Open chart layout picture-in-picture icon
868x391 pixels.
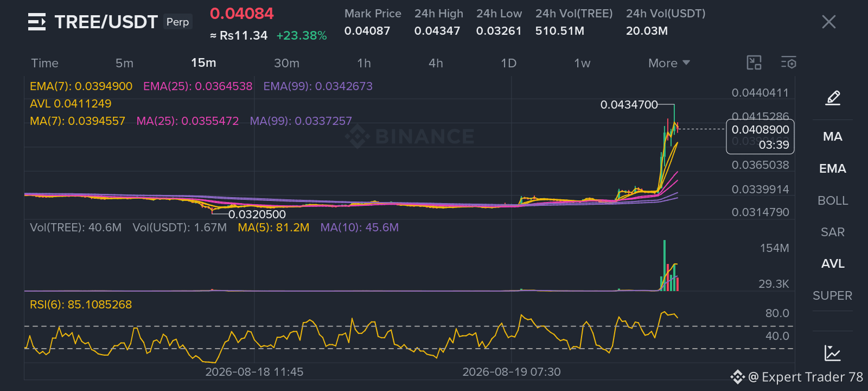click(x=754, y=63)
